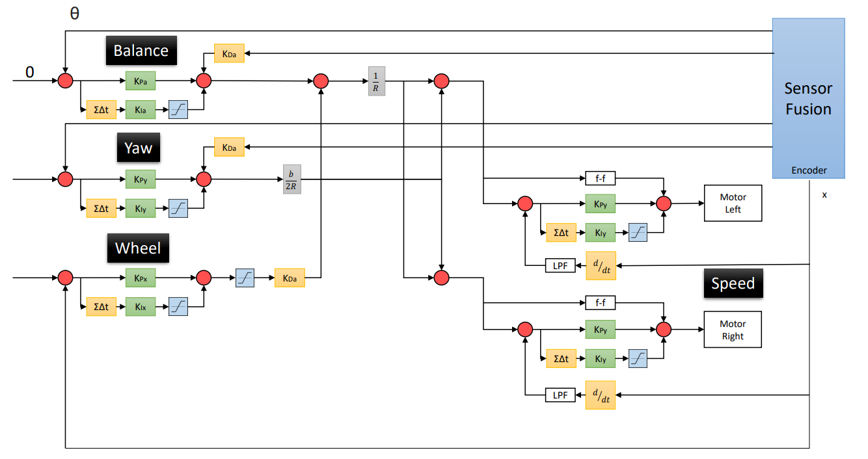
Task: Click the KDa derivative block above Balance path
Action: coord(229,54)
